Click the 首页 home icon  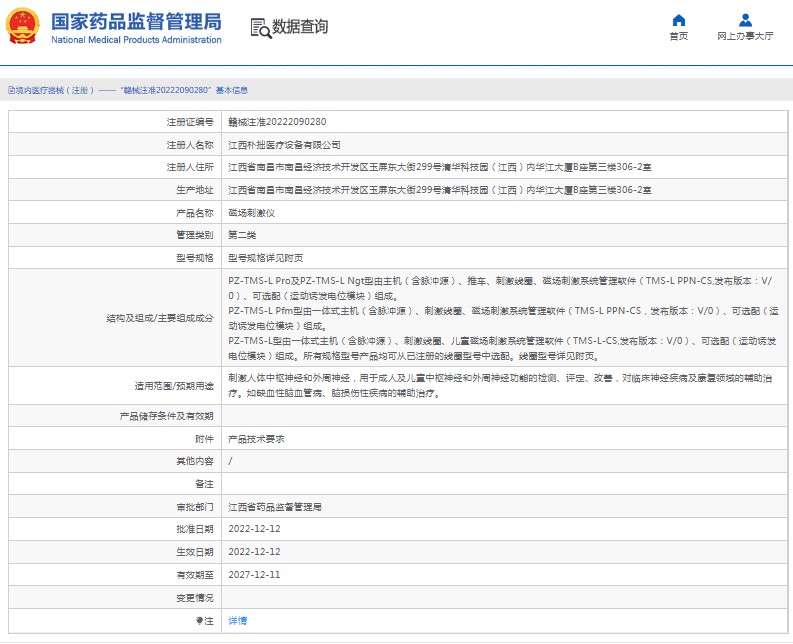[x=678, y=20]
